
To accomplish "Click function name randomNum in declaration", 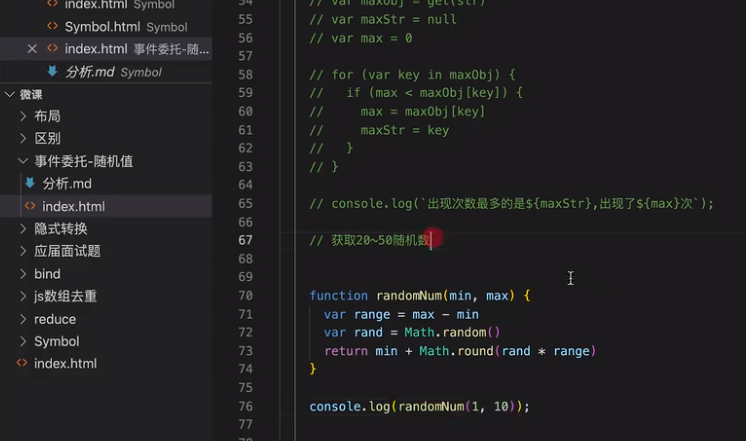I will click(x=409, y=295).
